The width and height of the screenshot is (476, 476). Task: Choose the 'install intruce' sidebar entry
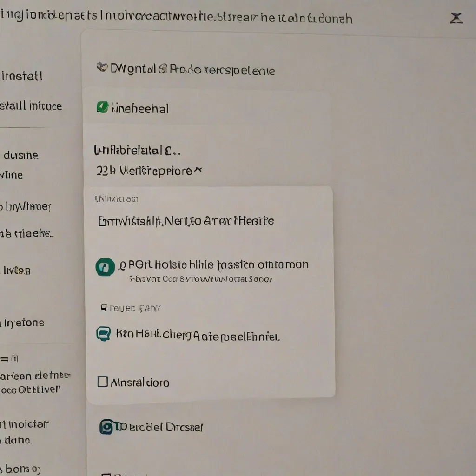31,106
